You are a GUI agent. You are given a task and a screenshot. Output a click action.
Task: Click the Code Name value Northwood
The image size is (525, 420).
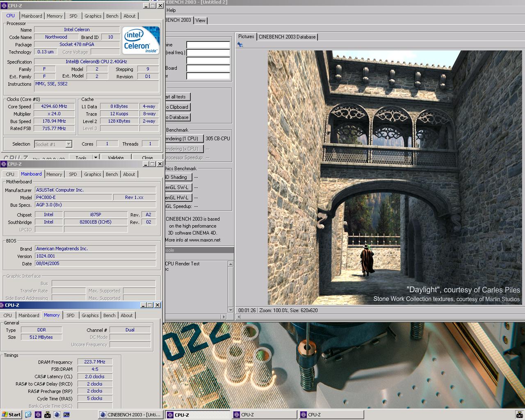point(56,37)
